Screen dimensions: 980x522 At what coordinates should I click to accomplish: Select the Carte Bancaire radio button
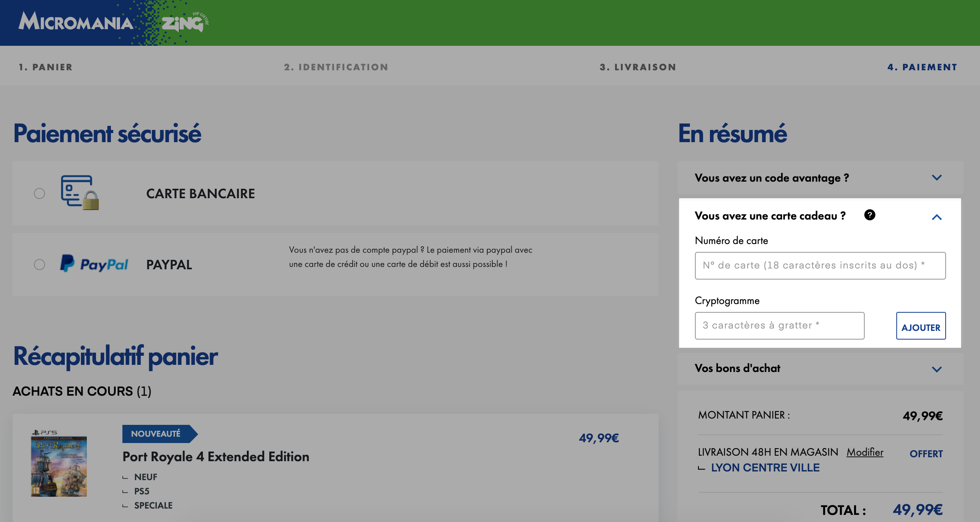(39, 193)
